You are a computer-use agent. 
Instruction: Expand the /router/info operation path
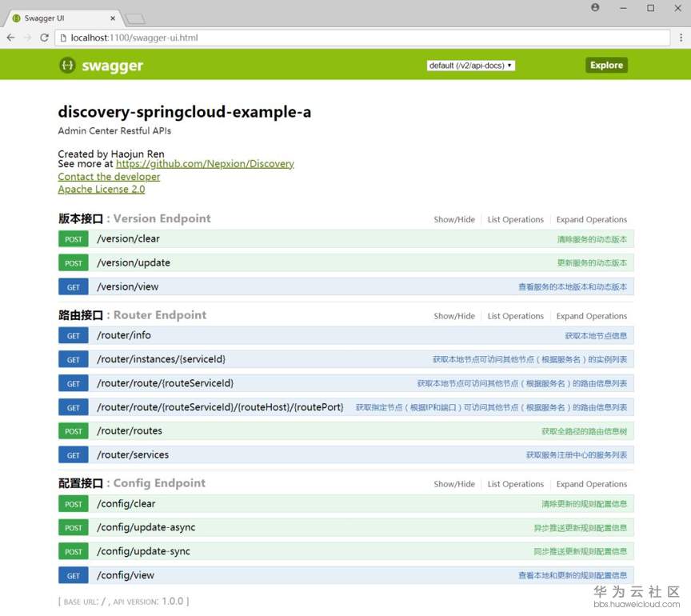[x=124, y=335]
